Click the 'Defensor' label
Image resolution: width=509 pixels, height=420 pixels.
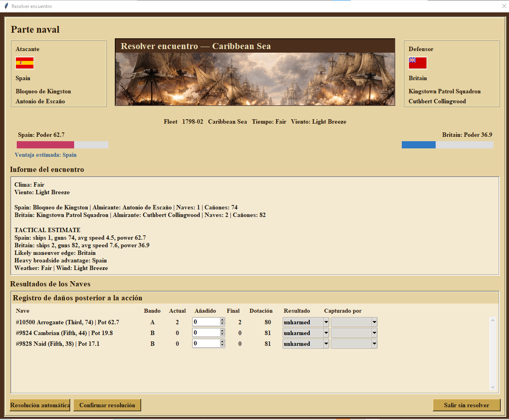click(x=421, y=49)
